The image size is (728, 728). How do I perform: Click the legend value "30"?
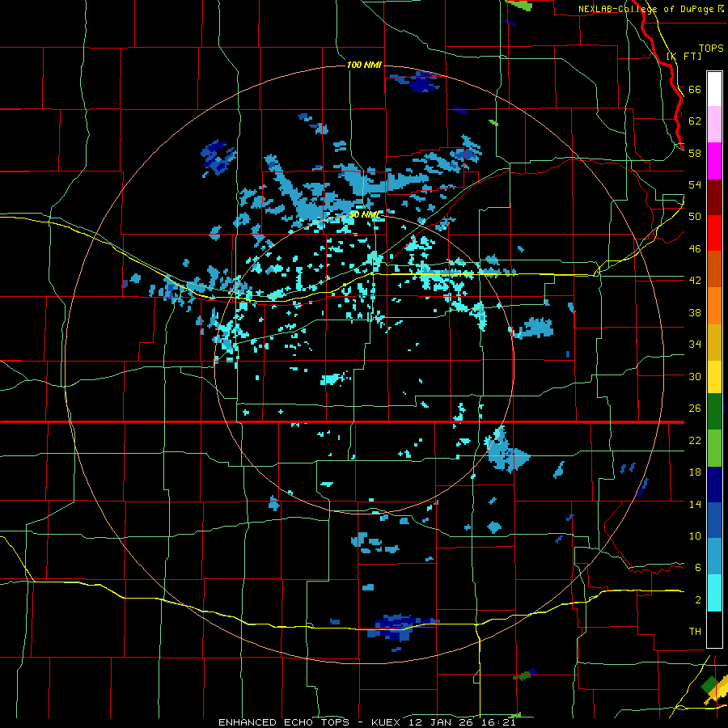pos(695,376)
